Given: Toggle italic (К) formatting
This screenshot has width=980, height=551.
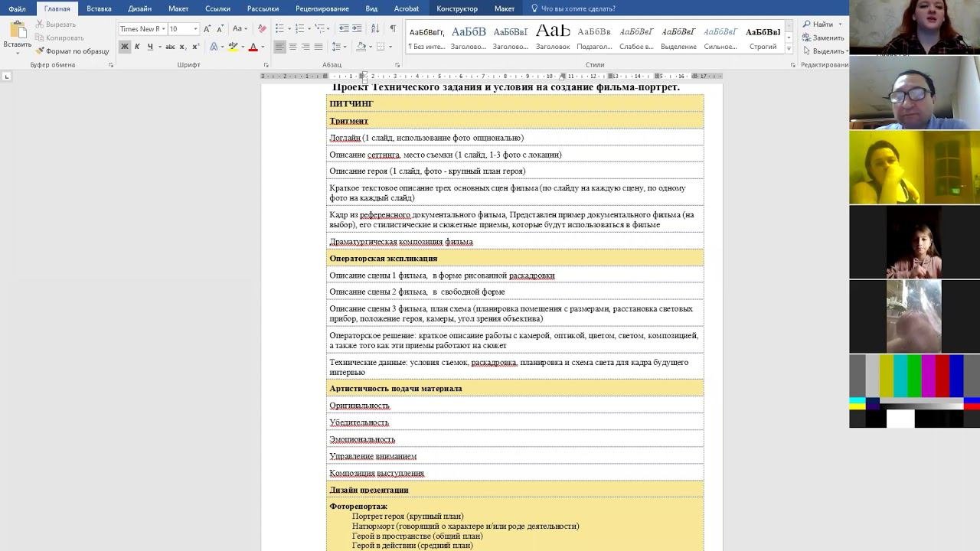Looking at the screenshot, I should pos(137,47).
